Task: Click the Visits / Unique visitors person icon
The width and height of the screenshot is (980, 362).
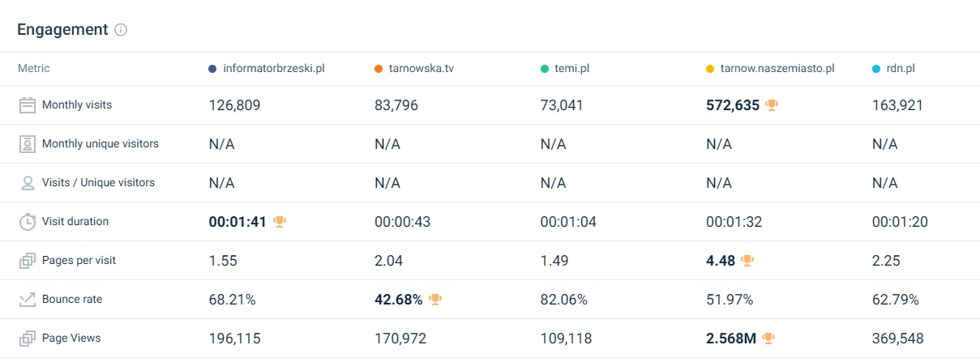Action: click(x=28, y=182)
